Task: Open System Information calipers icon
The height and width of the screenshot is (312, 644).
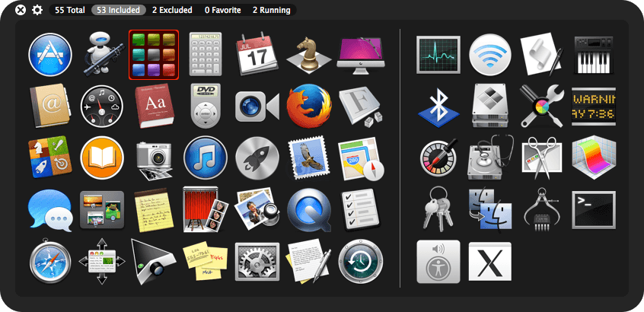Action: pos(542,209)
